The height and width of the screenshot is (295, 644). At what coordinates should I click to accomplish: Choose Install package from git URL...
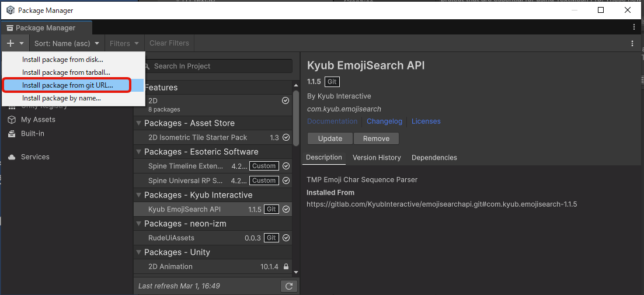73,85
